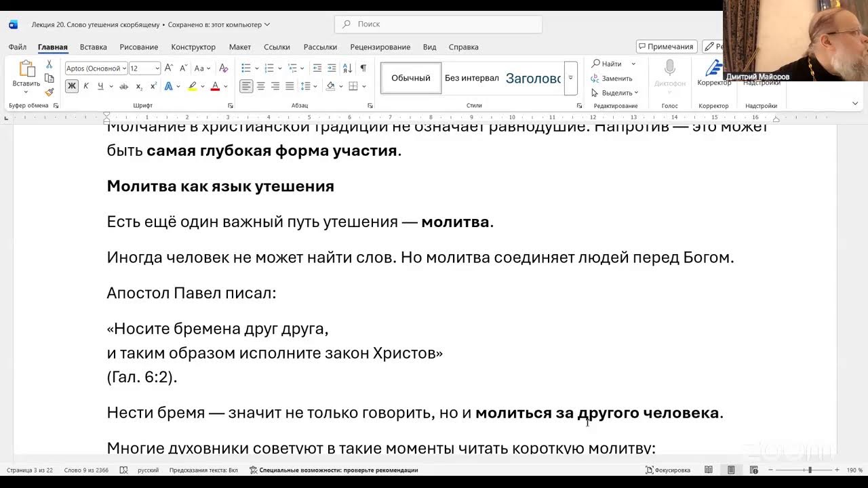
Task: Toggle left paragraph alignment
Action: coord(246,86)
